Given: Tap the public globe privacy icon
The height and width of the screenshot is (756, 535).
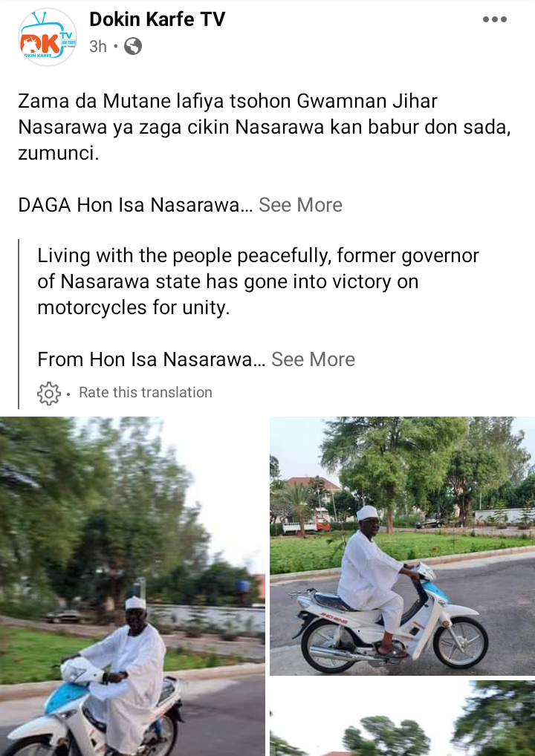Looking at the screenshot, I should tap(133, 47).
